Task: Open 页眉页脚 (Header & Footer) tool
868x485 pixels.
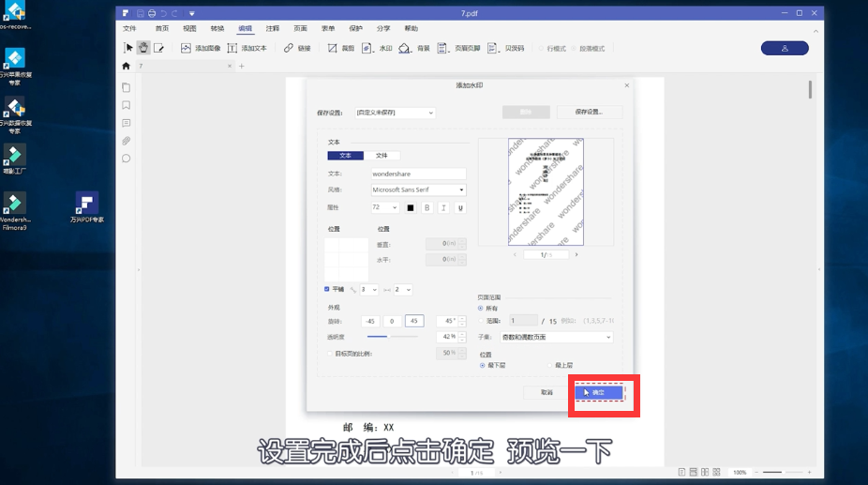Action: [x=459, y=48]
